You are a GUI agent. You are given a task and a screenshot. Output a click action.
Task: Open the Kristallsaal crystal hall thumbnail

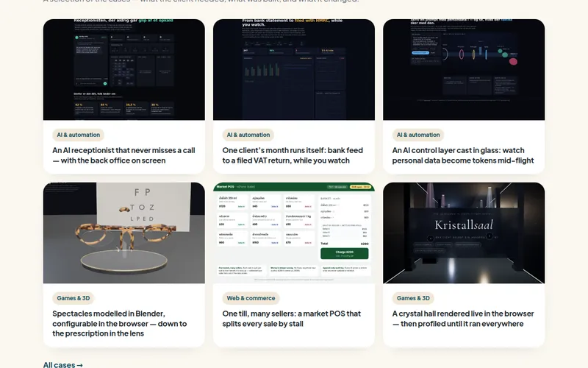pos(464,233)
